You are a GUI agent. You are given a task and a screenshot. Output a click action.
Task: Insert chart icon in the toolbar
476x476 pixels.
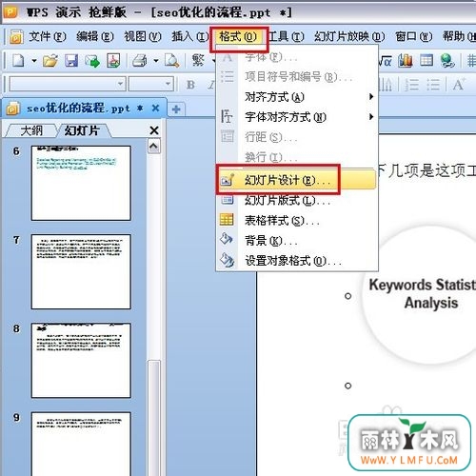[x=406, y=60]
